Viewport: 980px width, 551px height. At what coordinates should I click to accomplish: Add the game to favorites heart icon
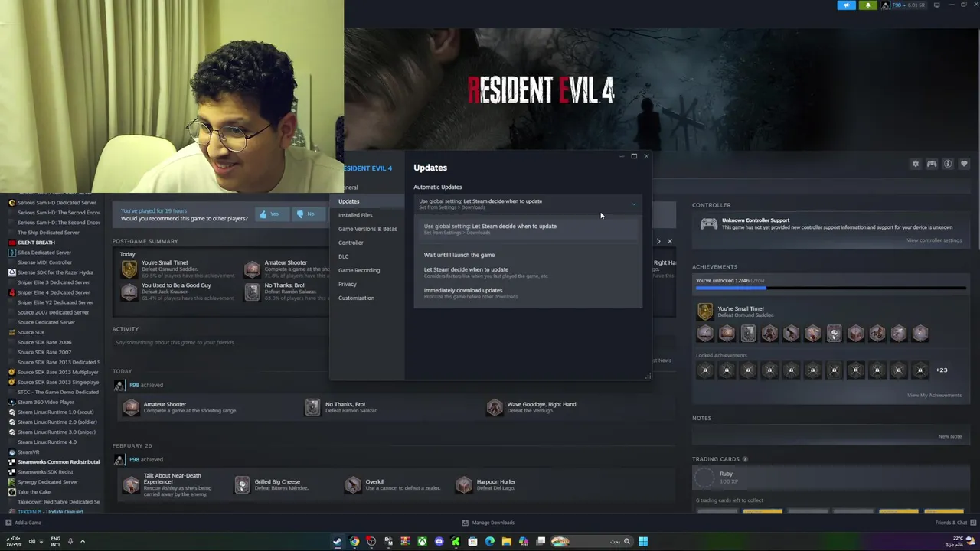pos(964,164)
